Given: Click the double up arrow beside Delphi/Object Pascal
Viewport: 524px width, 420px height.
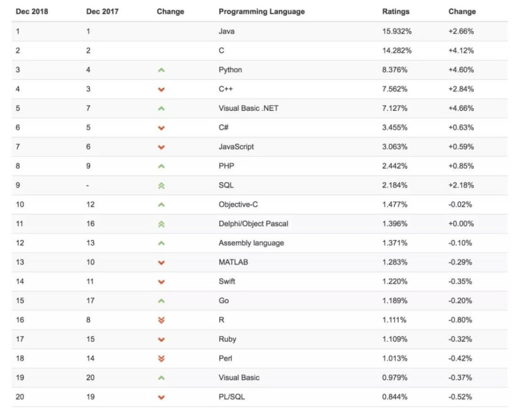Looking at the screenshot, I should click(x=162, y=224).
